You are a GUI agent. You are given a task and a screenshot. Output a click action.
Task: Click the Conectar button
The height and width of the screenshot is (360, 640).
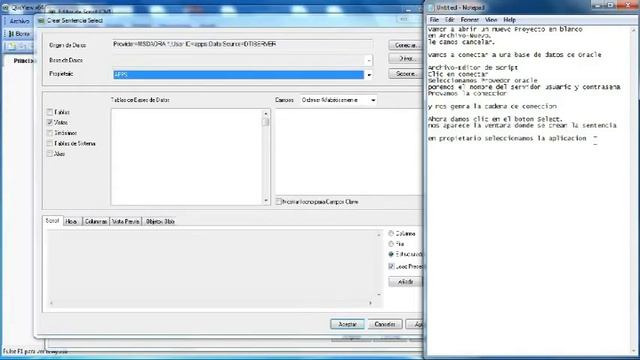[x=405, y=45]
